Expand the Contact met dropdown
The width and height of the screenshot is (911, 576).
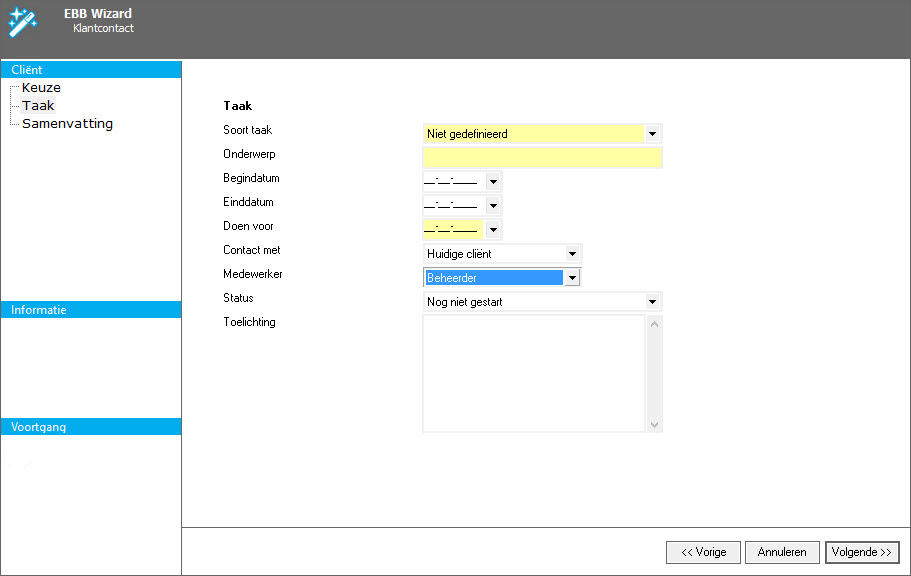click(572, 254)
